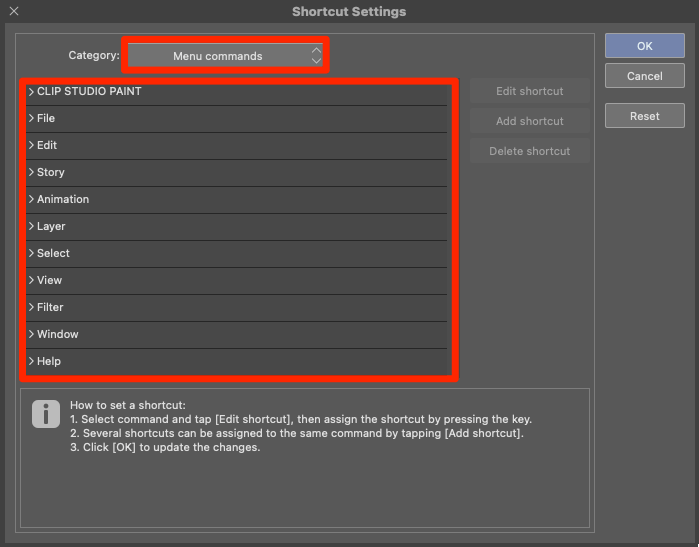Select the Layer row label
699x547 pixels.
(51, 226)
